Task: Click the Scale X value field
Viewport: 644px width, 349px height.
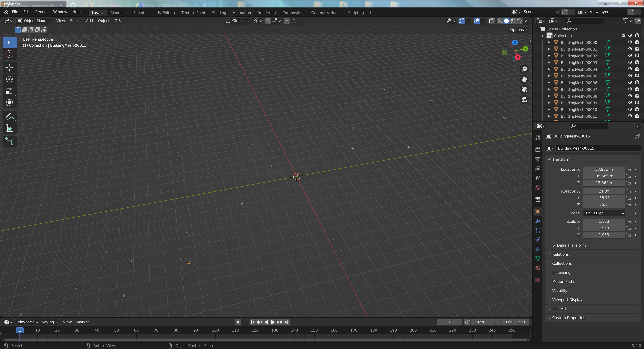Action: pos(604,221)
